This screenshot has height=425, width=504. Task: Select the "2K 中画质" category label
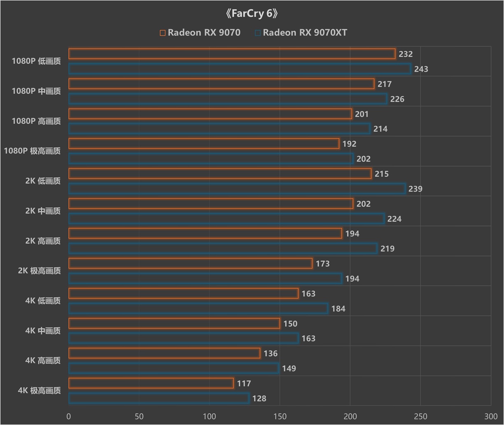click(43, 211)
